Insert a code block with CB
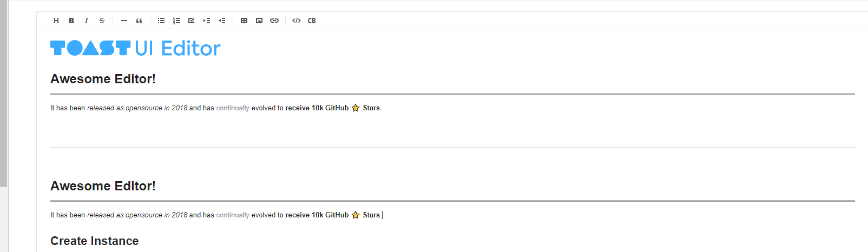This screenshot has height=252, width=868. tap(312, 21)
